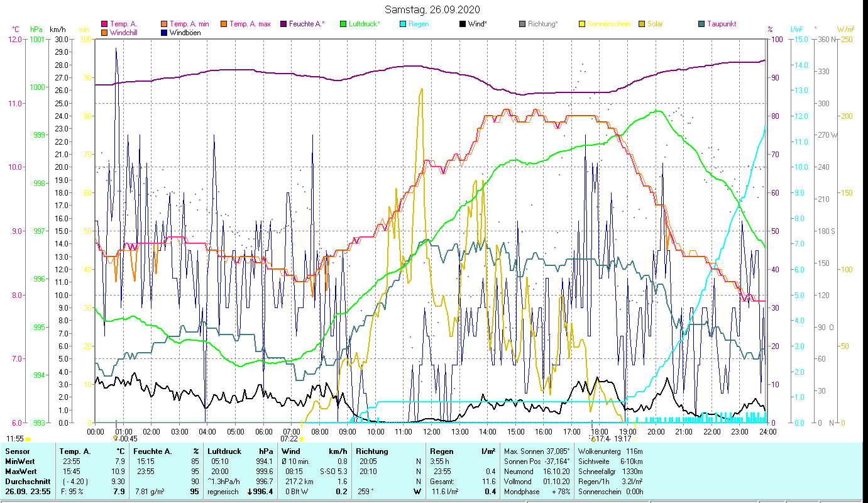Image resolution: width=868 pixels, height=503 pixels.
Task: Click the Mondphase + 78% entry
Action: coord(537,492)
